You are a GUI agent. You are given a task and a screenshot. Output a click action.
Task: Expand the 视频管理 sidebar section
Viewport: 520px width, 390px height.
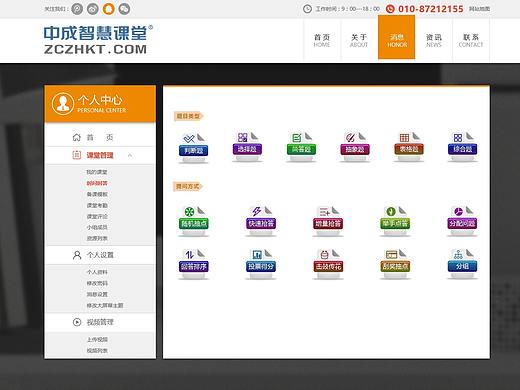click(x=100, y=322)
